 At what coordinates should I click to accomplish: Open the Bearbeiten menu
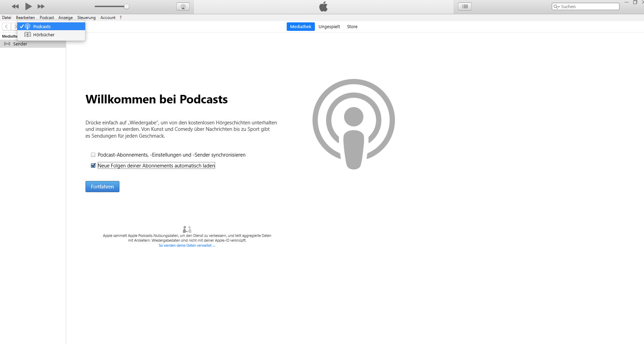click(x=25, y=18)
